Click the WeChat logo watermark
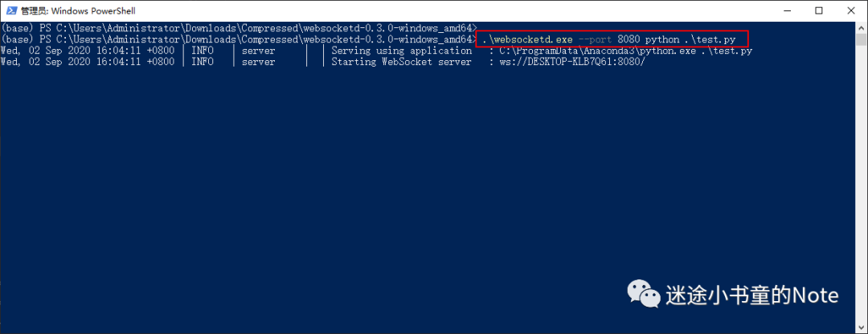This screenshot has height=334, width=868. pyautogui.click(x=643, y=294)
